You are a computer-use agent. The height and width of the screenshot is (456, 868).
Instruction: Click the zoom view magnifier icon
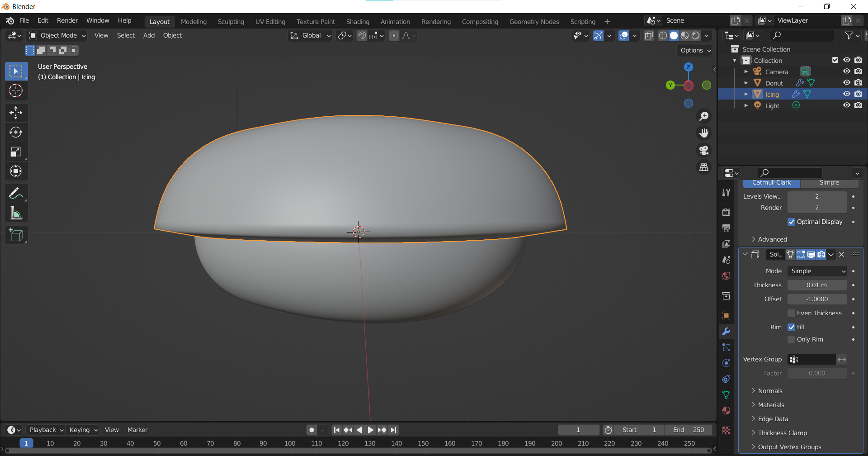pos(704,116)
